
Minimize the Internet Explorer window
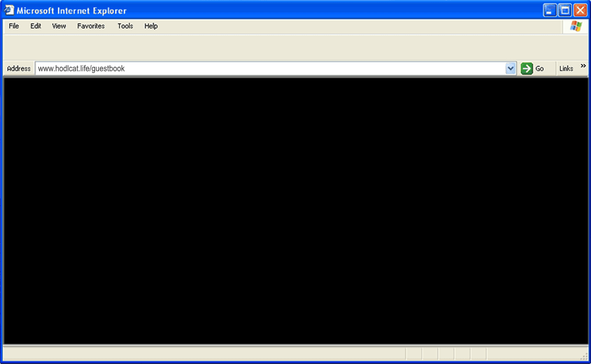coord(550,10)
